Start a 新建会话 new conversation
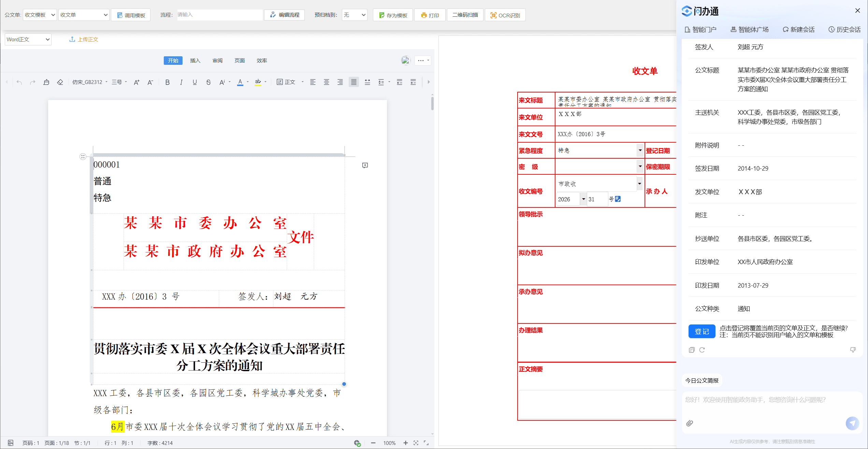Image resolution: width=868 pixels, height=449 pixels. click(798, 30)
